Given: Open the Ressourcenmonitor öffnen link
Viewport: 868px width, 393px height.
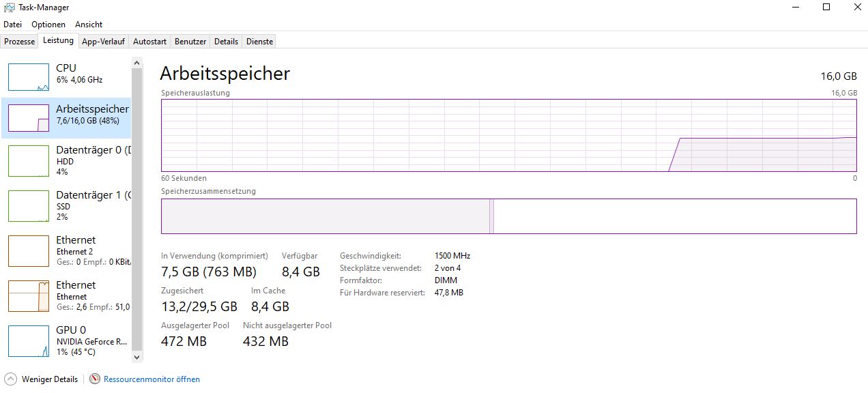Looking at the screenshot, I should [151, 379].
